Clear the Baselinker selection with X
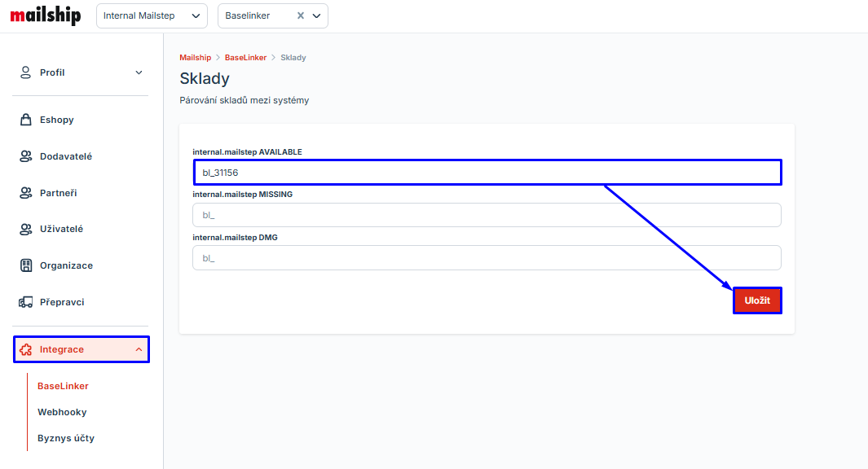Image resolution: width=868 pixels, height=469 pixels. pos(300,15)
